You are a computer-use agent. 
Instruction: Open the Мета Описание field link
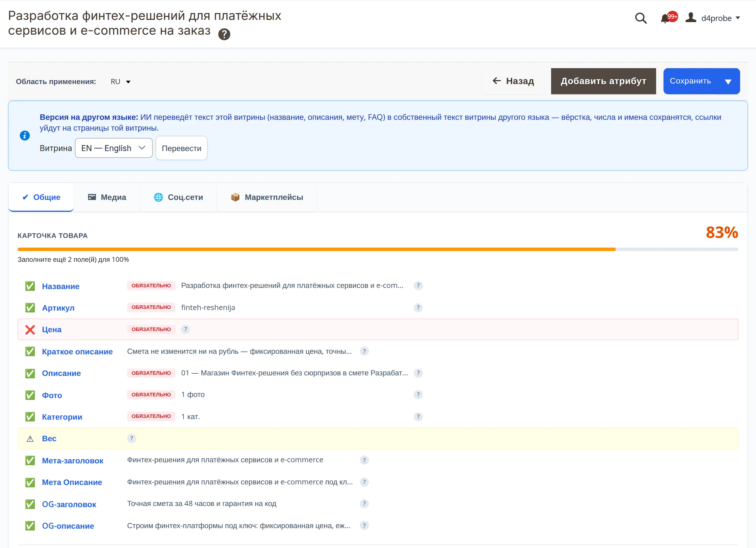(x=72, y=482)
